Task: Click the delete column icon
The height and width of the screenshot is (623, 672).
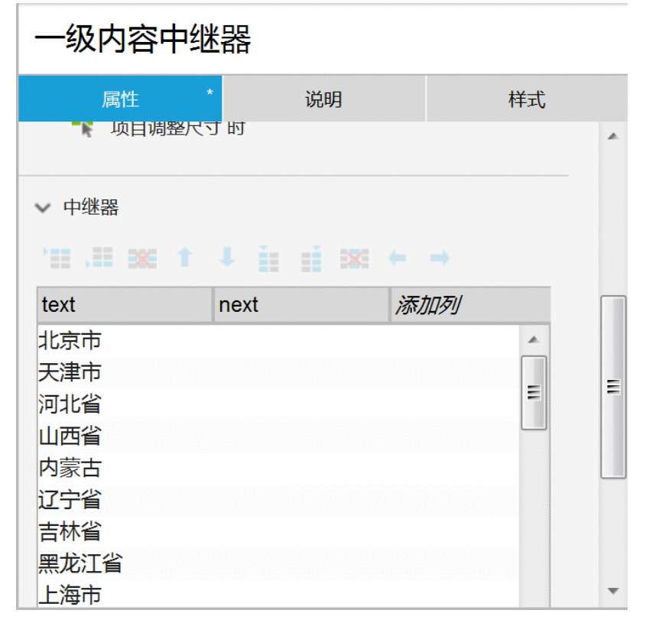Action: click(354, 258)
